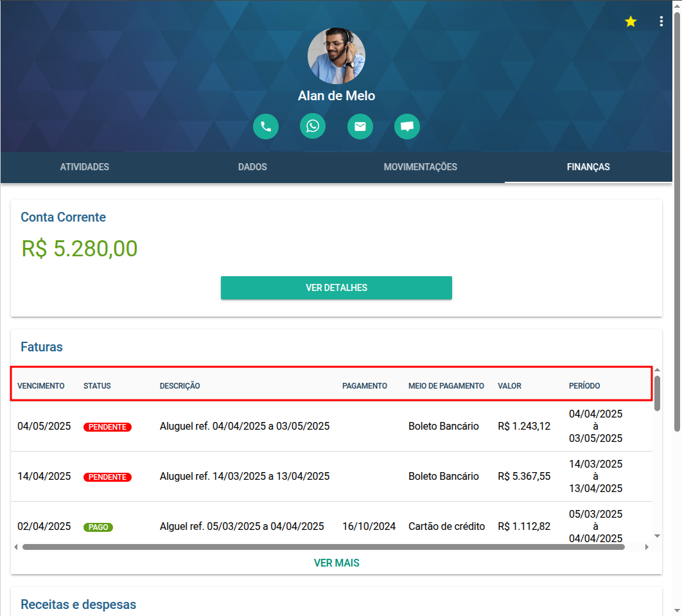Click the value R$ 1.112,82
The height and width of the screenshot is (616, 682).
524,526
